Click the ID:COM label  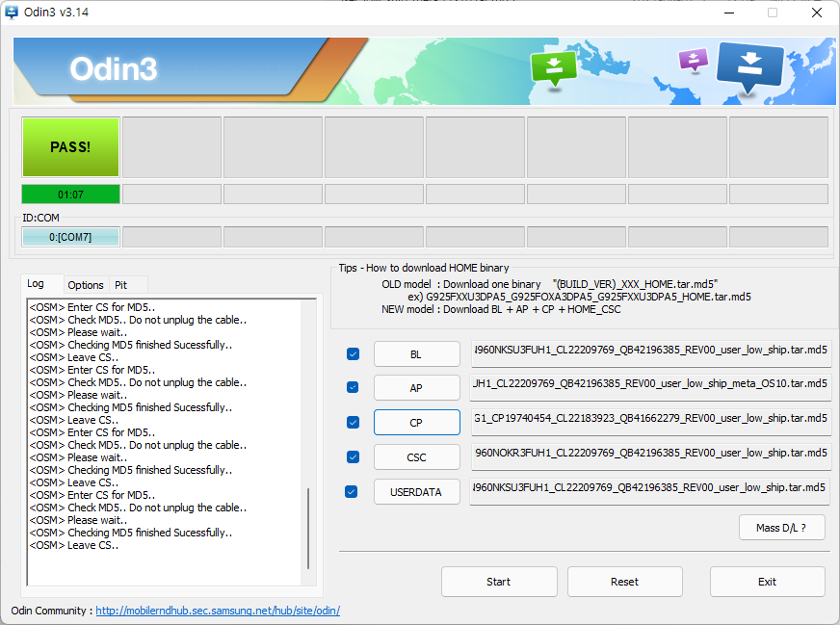click(x=40, y=218)
